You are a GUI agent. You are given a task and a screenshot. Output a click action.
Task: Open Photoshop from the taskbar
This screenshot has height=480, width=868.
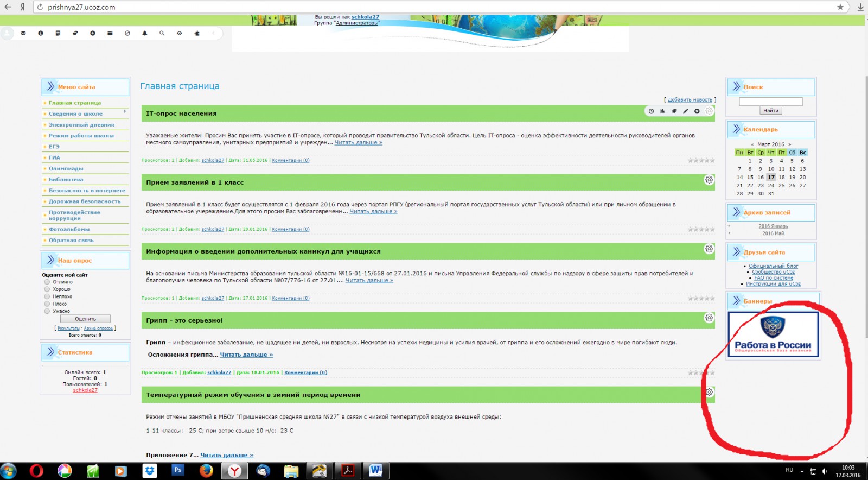coord(177,470)
